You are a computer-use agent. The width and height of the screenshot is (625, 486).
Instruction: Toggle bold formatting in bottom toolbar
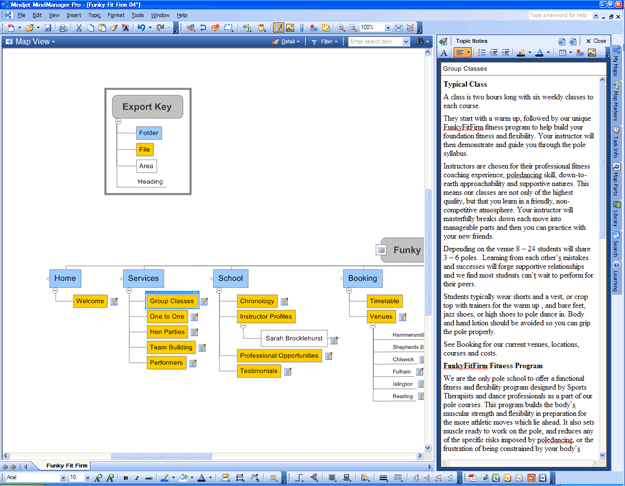(126, 479)
